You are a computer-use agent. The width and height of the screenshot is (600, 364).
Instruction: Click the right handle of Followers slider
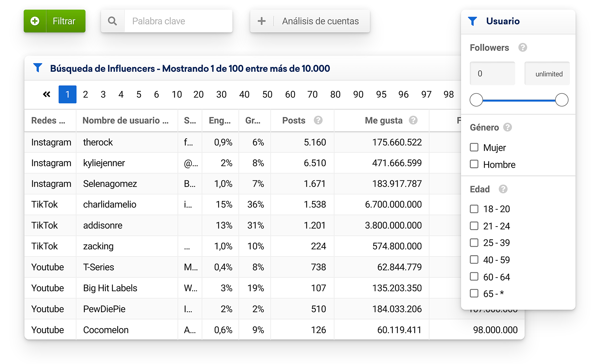[x=561, y=100]
